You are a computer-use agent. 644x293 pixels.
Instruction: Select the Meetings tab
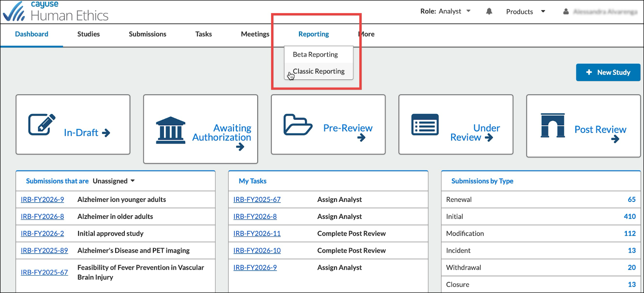click(x=255, y=34)
